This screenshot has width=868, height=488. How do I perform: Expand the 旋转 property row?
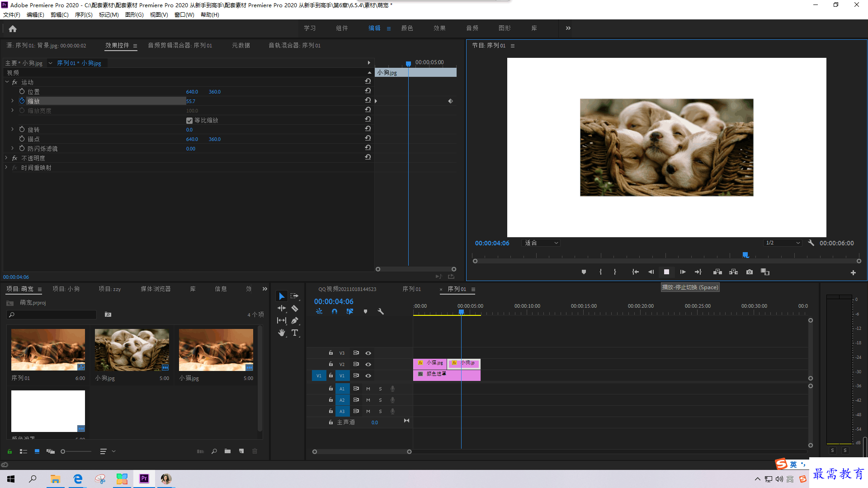click(x=13, y=129)
